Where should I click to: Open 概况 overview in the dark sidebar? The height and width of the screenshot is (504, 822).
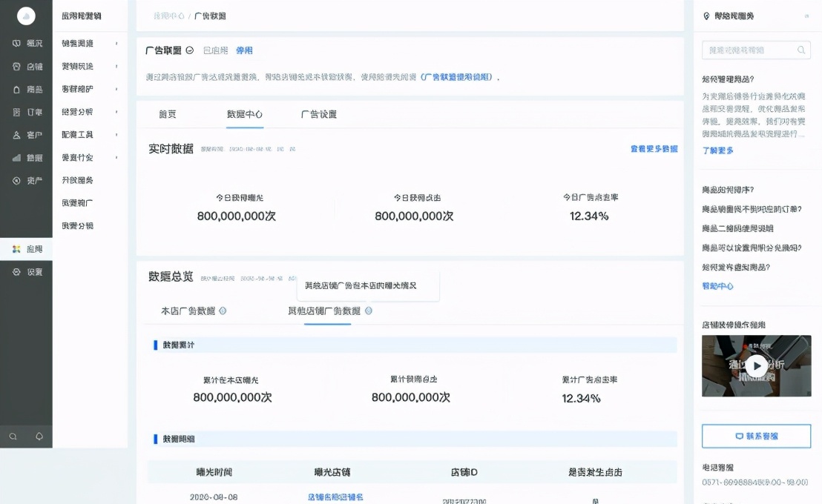pos(27,44)
